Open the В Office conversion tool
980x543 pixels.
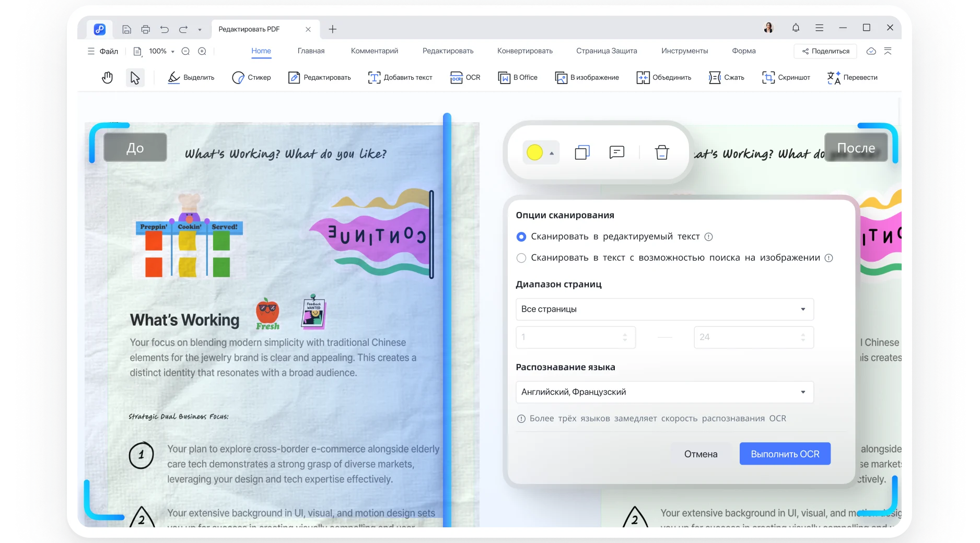518,77
